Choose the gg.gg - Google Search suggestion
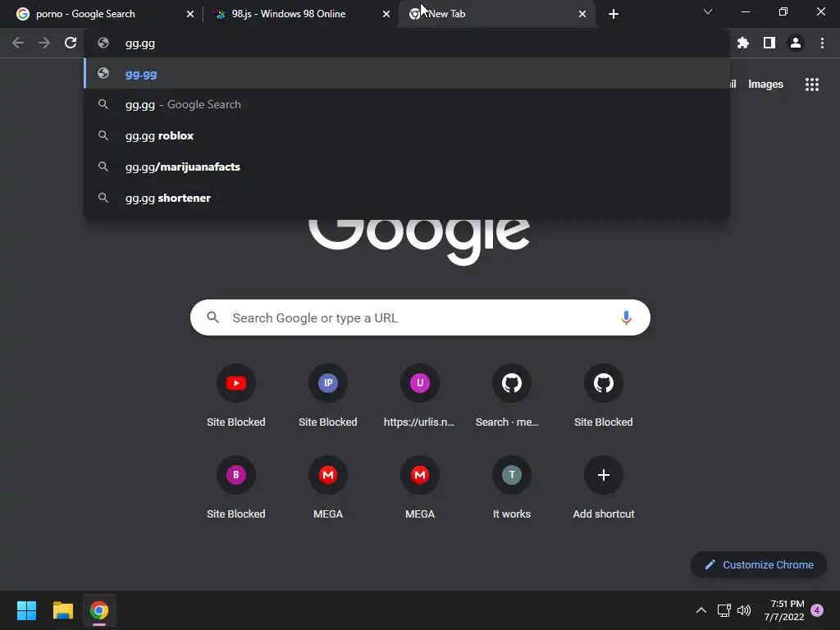This screenshot has width=840, height=630. coord(407,104)
